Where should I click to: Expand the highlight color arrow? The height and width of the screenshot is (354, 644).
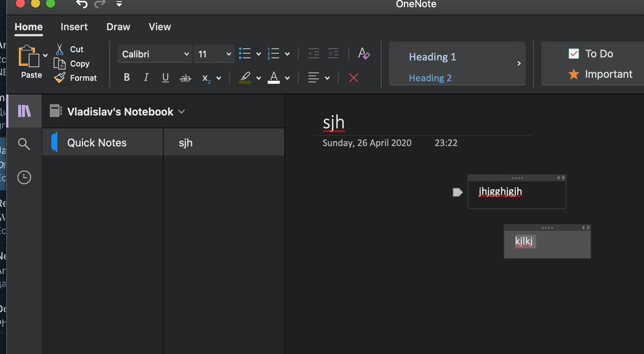(x=259, y=78)
